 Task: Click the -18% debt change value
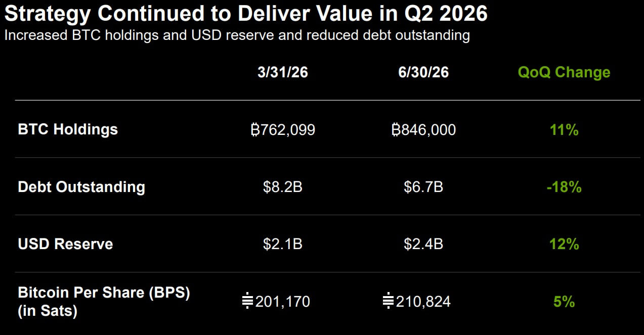coord(564,187)
